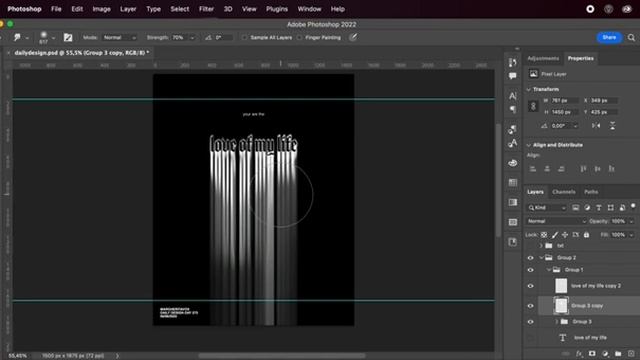Open the Fill dropdown arrow
This screenshot has height=360, width=640.
tap(631, 235)
